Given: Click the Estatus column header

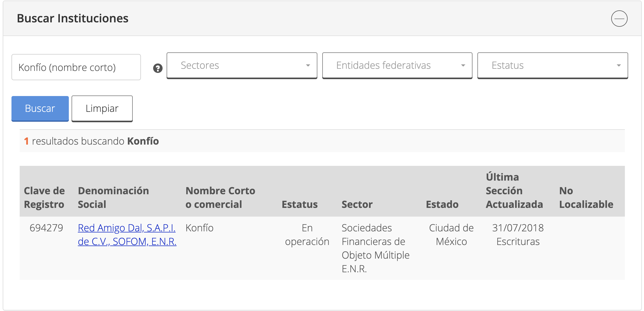Looking at the screenshot, I should click(x=300, y=204).
